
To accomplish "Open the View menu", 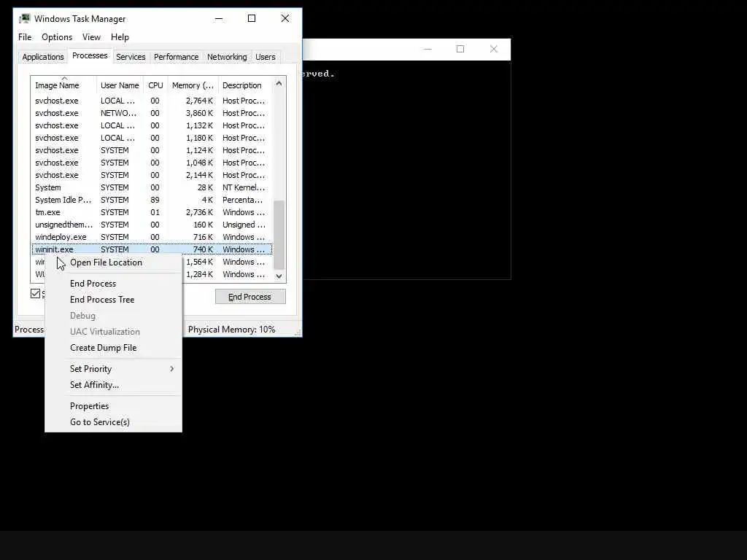I will click(91, 37).
